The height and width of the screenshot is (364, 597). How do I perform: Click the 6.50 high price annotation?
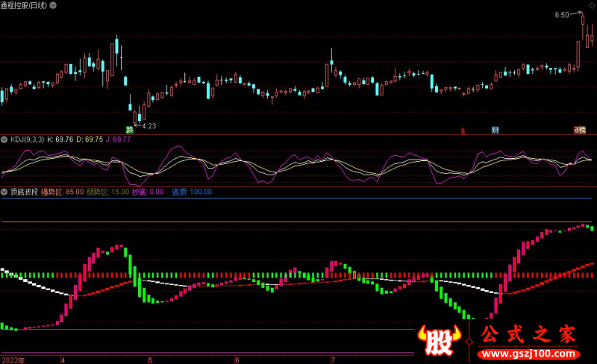point(562,15)
